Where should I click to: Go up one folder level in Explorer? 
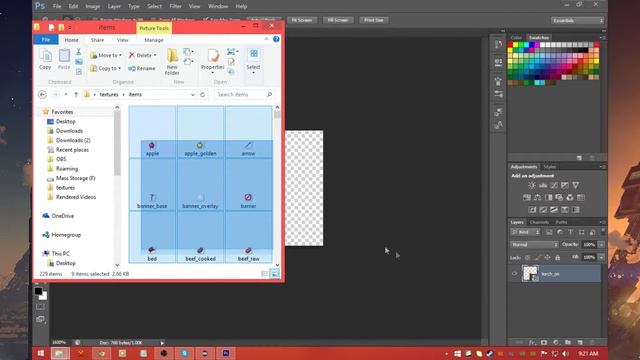pyautogui.click(x=76, y=94)
